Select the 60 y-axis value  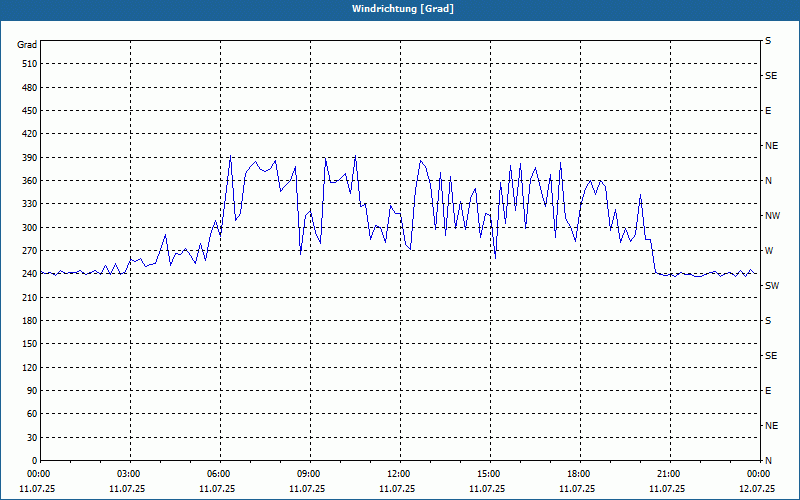[x=32, y=414]
